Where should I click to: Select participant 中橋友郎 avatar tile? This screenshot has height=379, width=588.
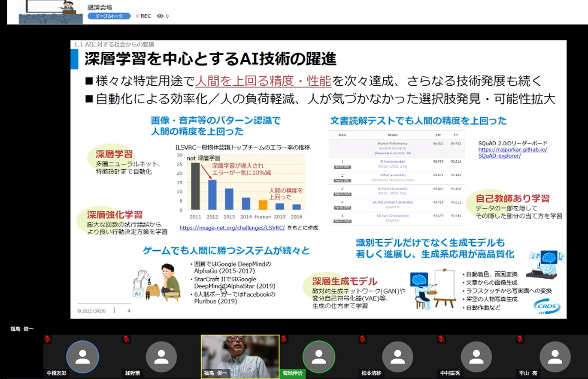pyautogui.click(x=82, y=357)
